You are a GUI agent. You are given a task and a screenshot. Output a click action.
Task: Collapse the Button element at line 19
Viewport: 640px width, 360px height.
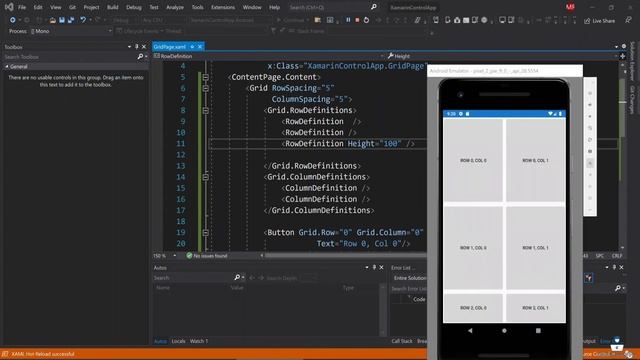click(x=206, y=233)
